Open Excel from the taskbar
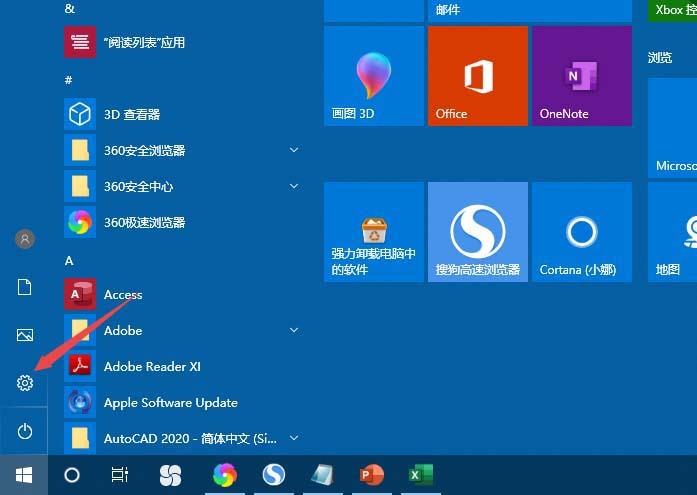Screen dimensions: 697x495 (421, 475)
